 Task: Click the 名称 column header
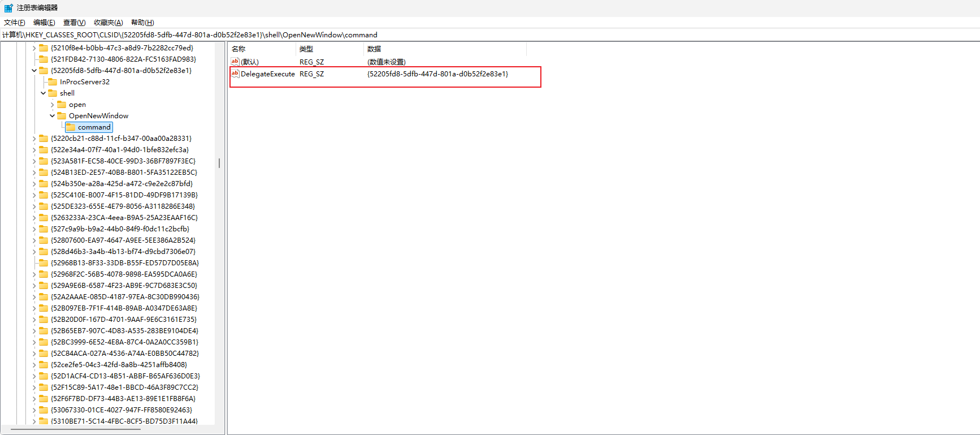coord(262,49)
